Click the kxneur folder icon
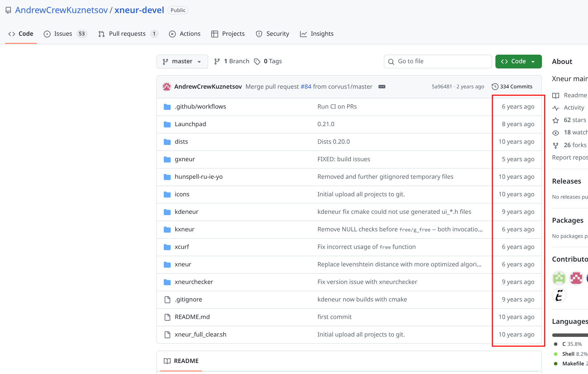Viewport: 588px width, 374px height. coord(167,230)
